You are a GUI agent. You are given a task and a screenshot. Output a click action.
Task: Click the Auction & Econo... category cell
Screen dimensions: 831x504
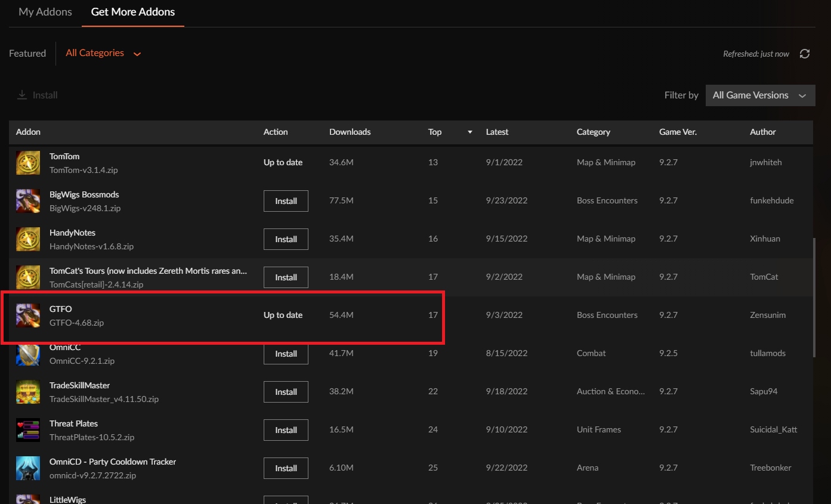click(x=611, y=391)
